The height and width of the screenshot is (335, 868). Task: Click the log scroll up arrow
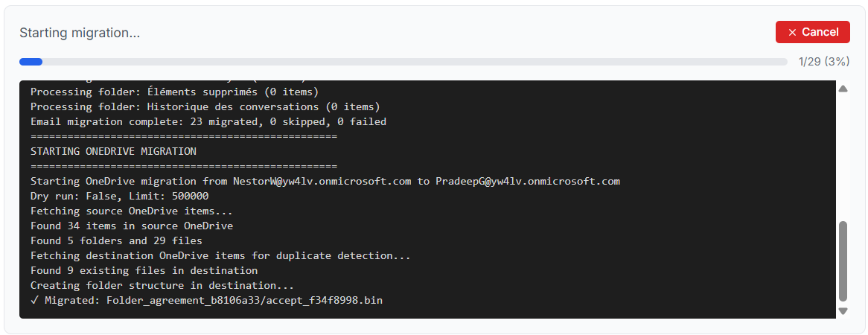click(843, 89)
